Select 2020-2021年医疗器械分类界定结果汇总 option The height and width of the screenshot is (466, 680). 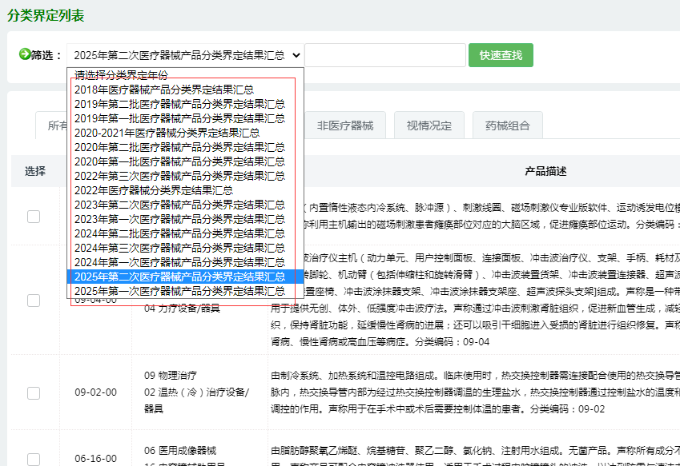click(166, 132)
